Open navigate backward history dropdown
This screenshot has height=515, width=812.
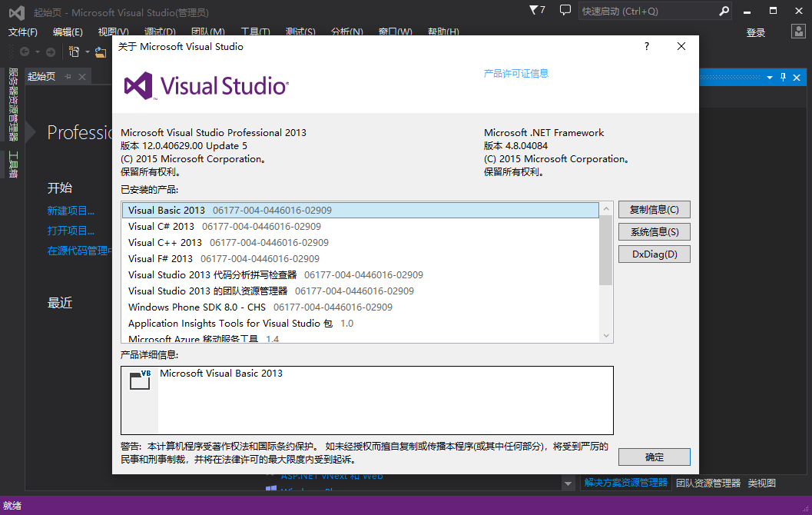click(38, 51)
